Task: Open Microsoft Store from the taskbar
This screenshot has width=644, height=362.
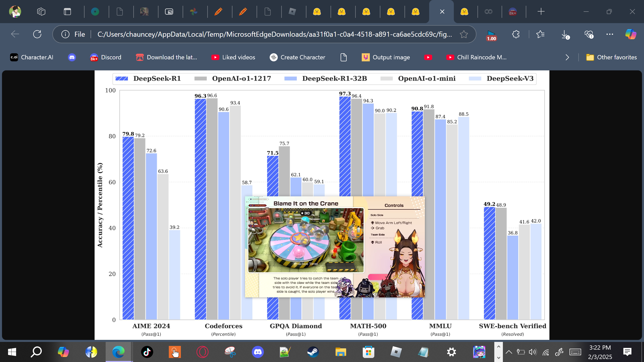Action: point(368,352)
